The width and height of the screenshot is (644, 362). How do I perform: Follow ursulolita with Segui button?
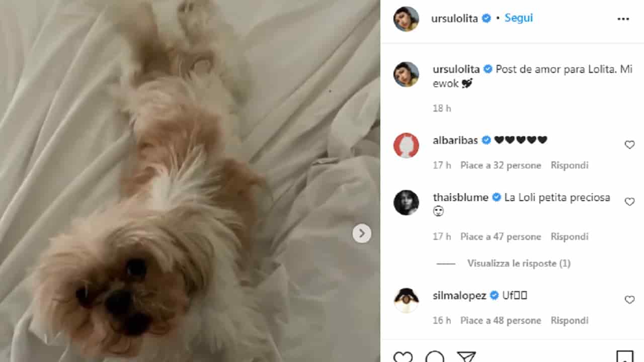(x=519, y=18)
